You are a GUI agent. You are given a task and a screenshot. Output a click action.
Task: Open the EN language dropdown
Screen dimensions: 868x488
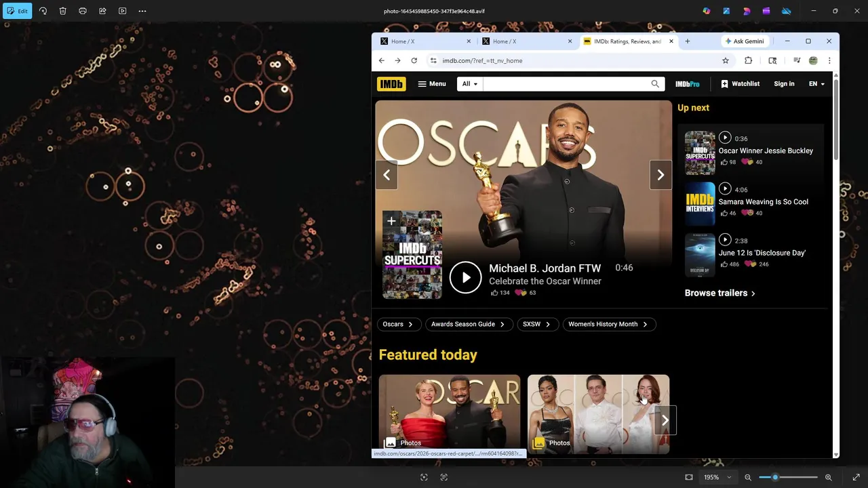816,84
